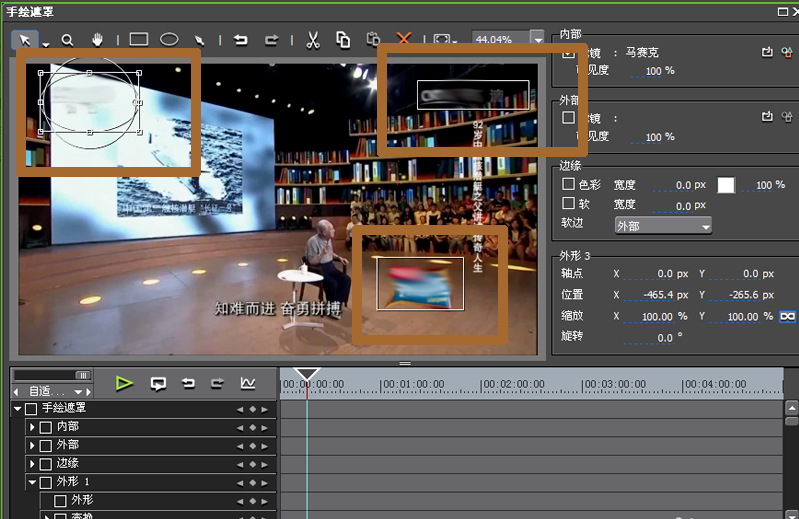
Task: Click the position X value -465.4
Action: click(x=658, y=295)
